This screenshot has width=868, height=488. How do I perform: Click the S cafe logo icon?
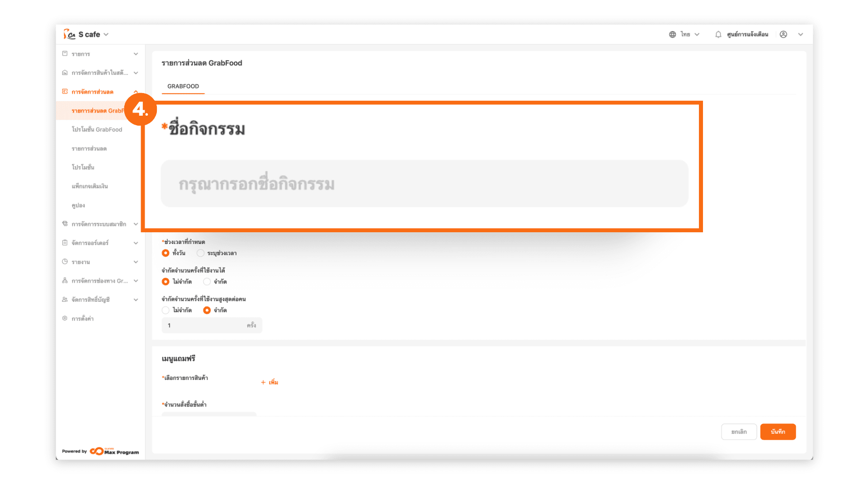click(69, 34)
